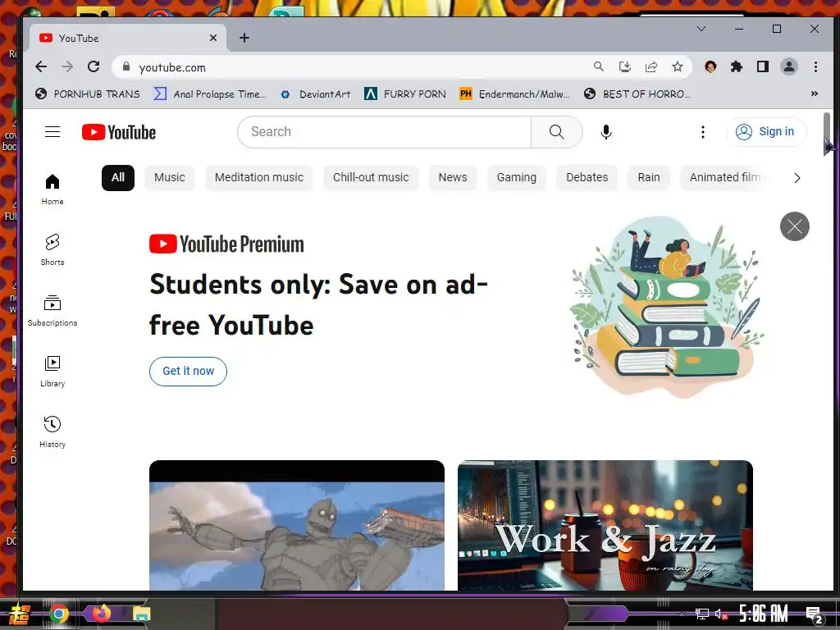The image size is (840, 630).
Task: Dismiss the YouTube Premium banner
Action: point(794,226)
